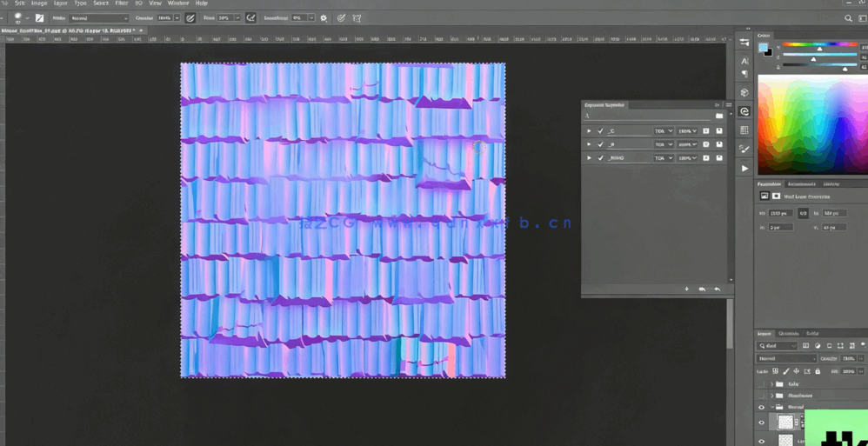Image resolution: width=868 pixels, height=446 pixels.
Task: Expand the _C row disclosure triangle
Action: tap(589, 131)
